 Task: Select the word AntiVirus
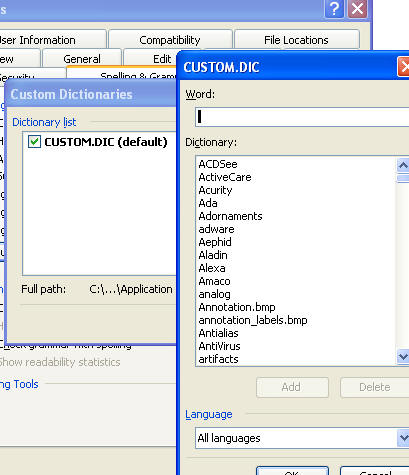tap(219, 346)
